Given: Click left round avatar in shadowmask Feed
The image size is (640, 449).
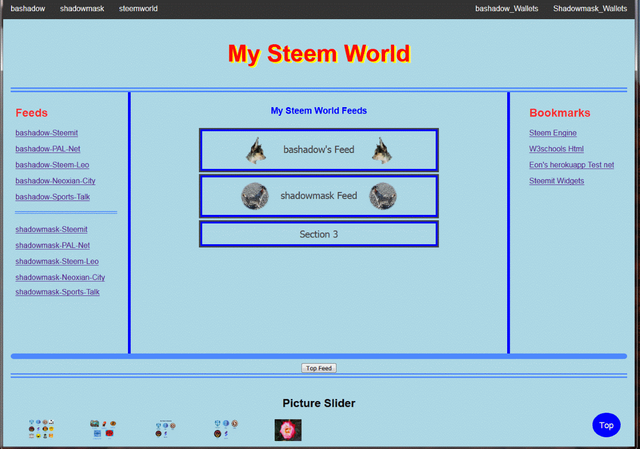Looking at the screenshot, I should [x=255, y=196].
